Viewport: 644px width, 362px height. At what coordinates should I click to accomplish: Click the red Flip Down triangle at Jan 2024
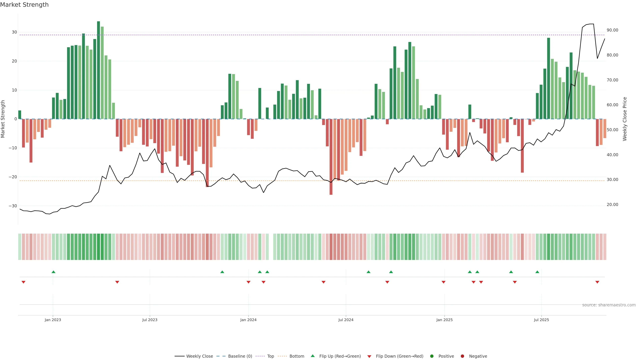click(x=249, y=282)
